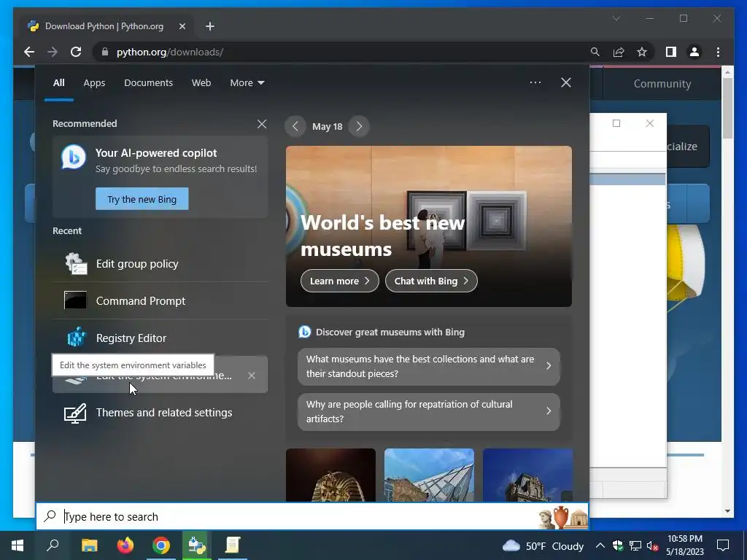Open a new Chrome tab
The width and height of the screenshot is (747, 560).
click(x=210, y=26)
